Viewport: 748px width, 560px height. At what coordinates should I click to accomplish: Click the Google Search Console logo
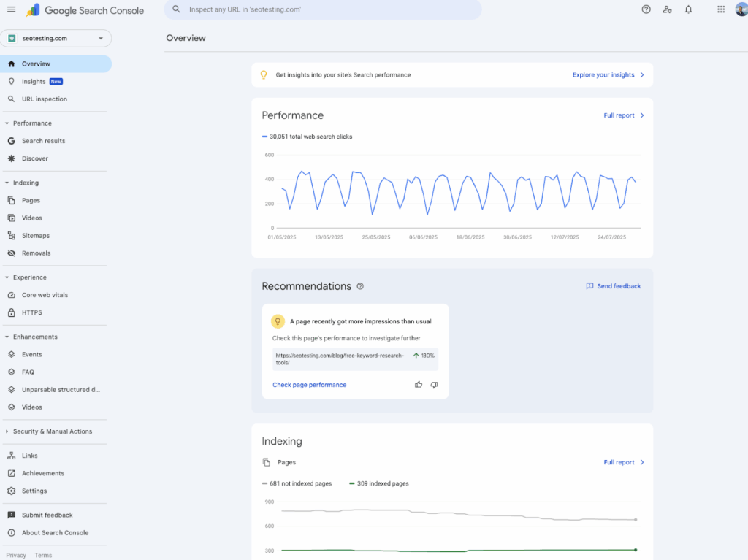tap(85, 10)
